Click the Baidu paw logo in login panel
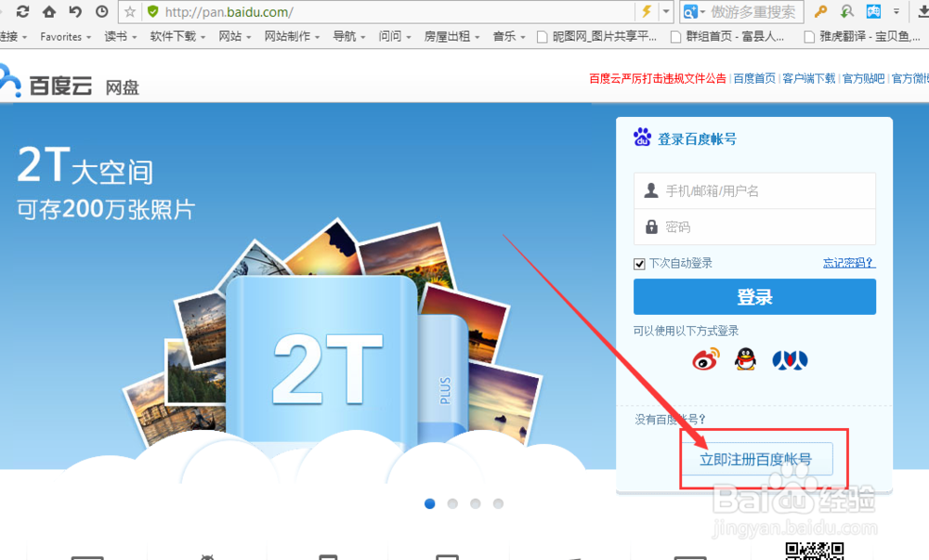 point(642,137)
